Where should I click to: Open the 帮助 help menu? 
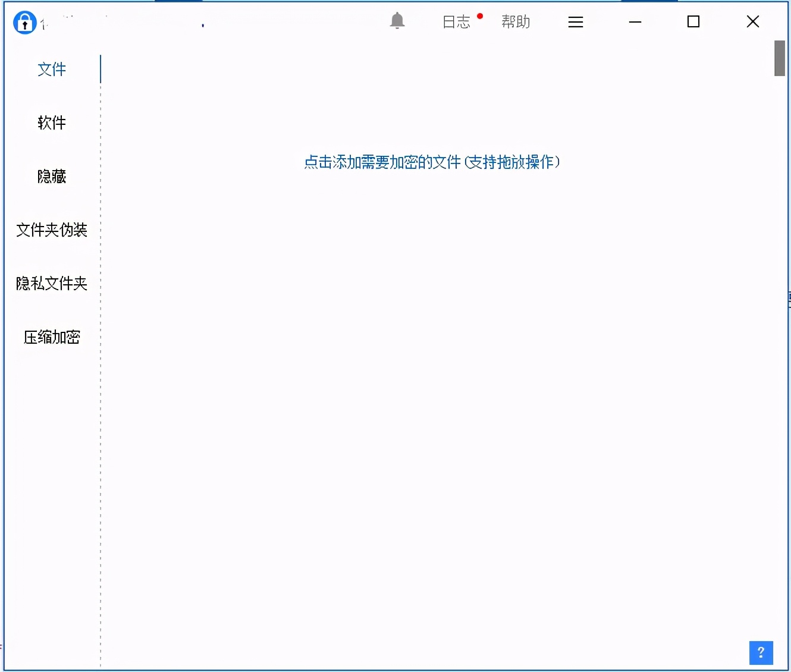pyautogui.click(x=516, y=22)
